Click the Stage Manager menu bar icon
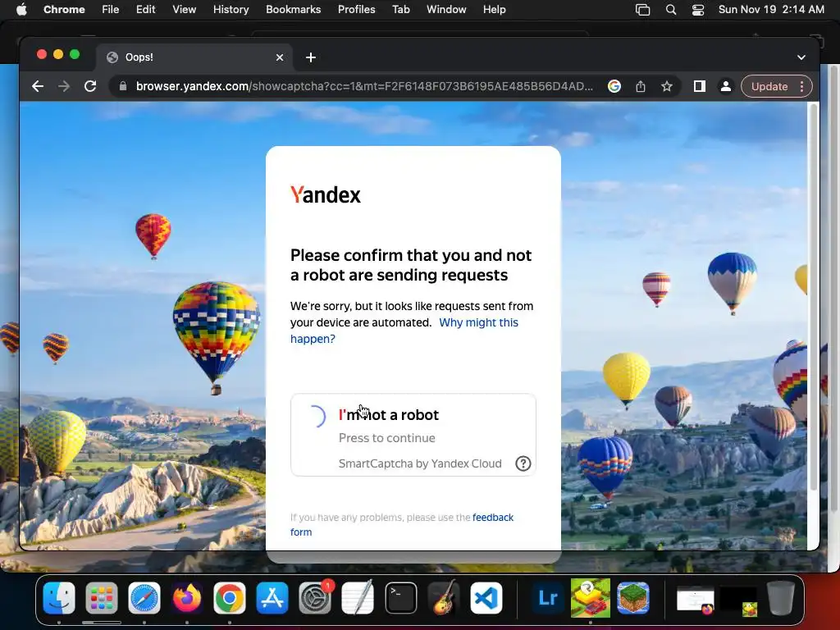 pos(642,10)
